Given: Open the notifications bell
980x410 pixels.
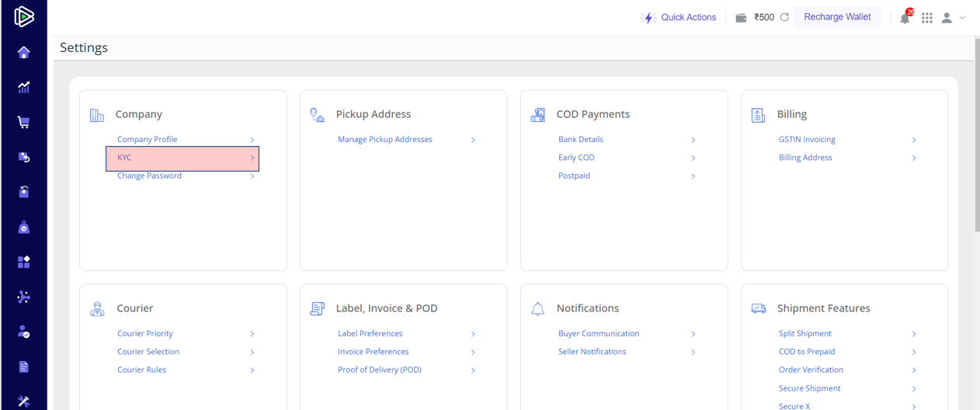Looking at the screenshot, I should coord(905,17).
